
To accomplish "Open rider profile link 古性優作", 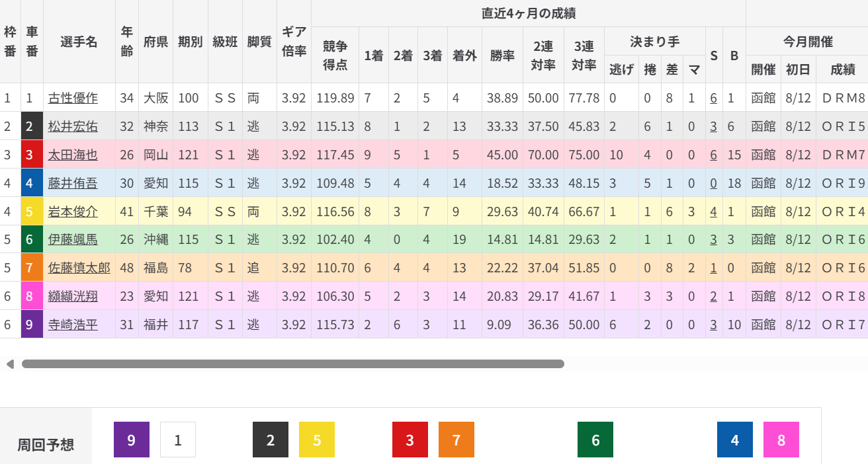I will [x=73, y=98].
